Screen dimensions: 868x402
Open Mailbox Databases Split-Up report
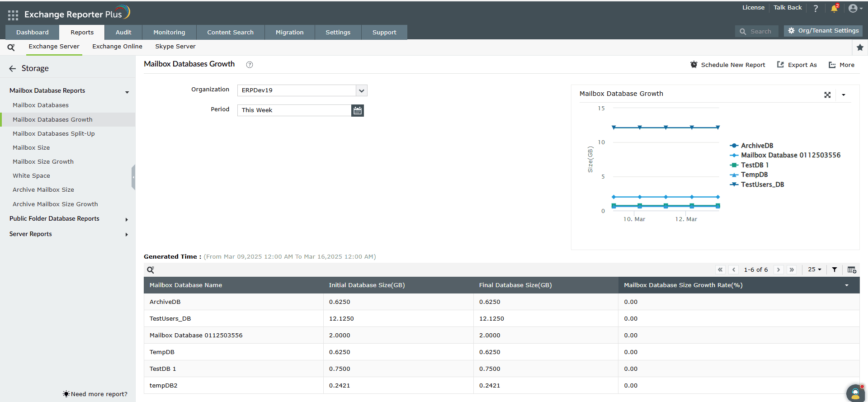(x=54, y=134)
